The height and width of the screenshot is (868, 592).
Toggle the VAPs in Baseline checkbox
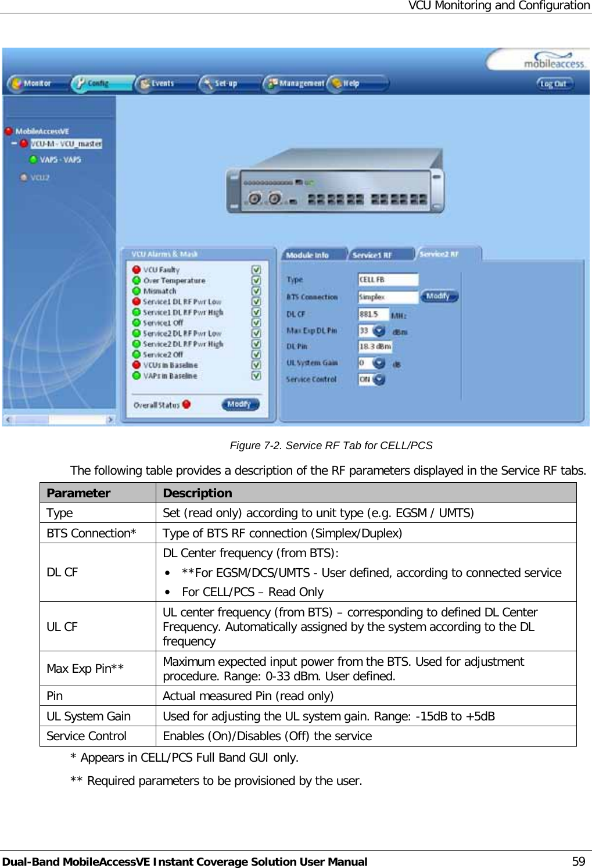256,376
